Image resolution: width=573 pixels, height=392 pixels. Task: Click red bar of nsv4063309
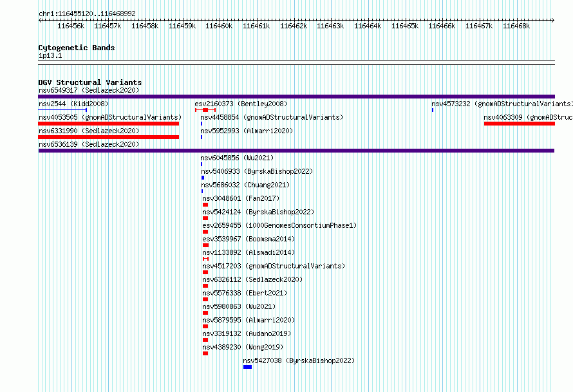click(520, 124)
